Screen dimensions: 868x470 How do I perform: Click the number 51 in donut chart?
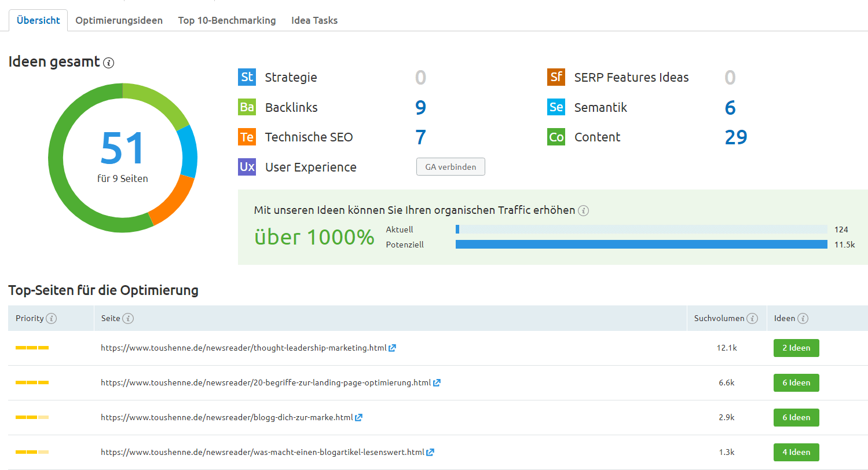click(x=122, y=148)
